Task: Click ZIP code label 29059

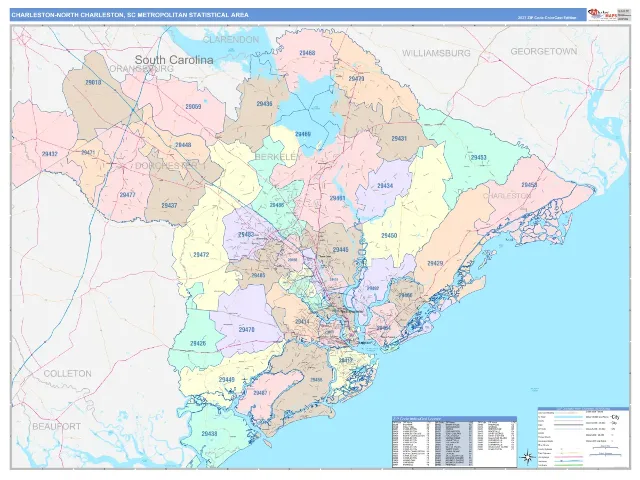Action: 193,107
